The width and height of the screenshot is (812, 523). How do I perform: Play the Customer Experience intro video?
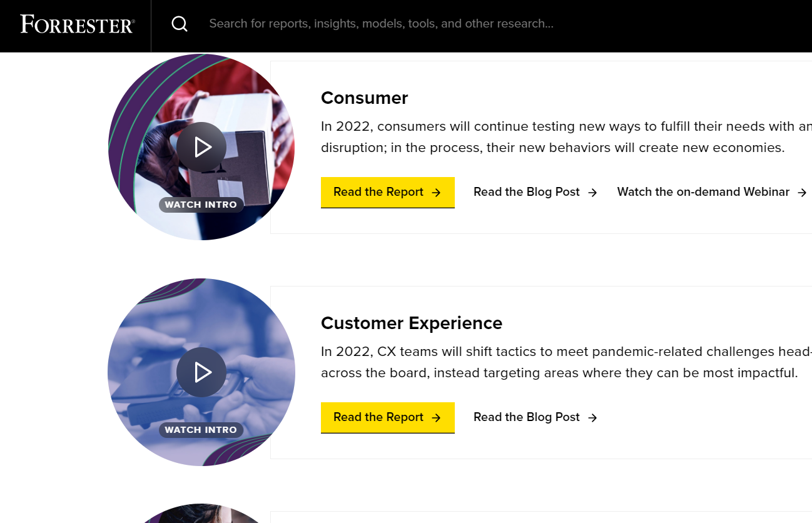(201, 372)
